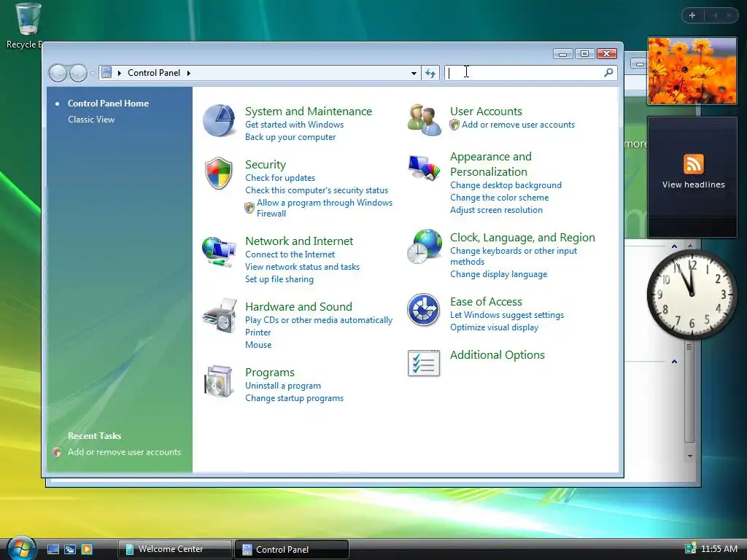
Task: Open Connect to the Internet link
Action: click(290, 254)
